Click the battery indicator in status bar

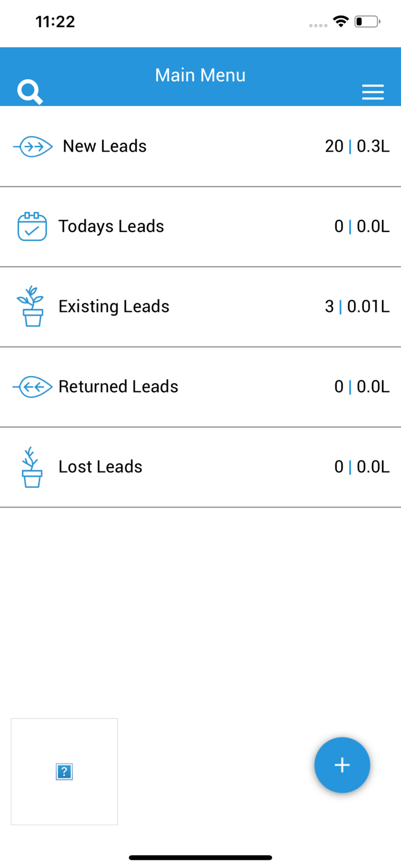(x=366, y=21)
